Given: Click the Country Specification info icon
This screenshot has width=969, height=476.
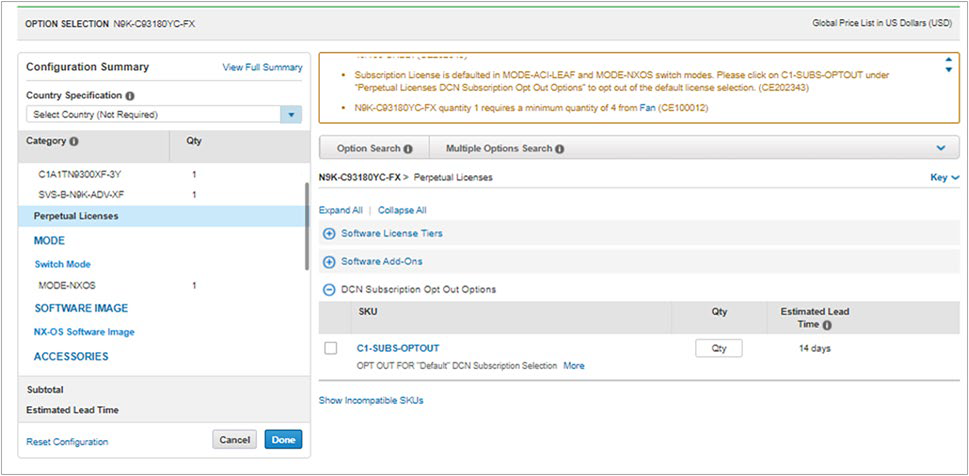Looking at the screenshot, I should (x=131, y=96).
